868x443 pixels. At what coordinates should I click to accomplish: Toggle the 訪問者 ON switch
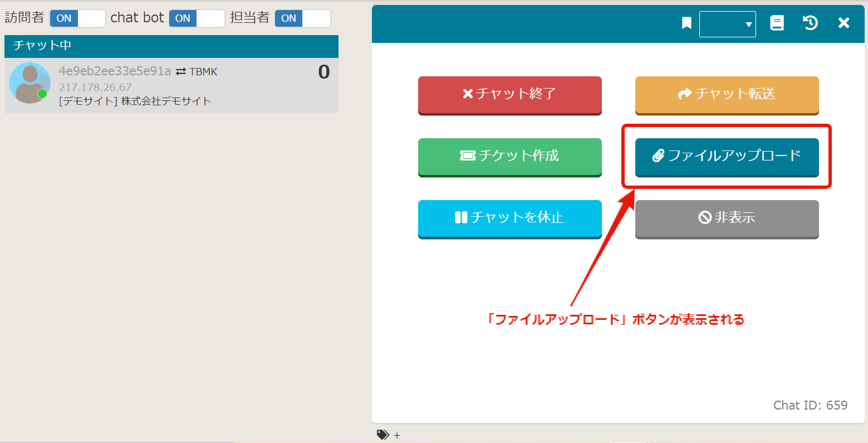tap(77, 18)
